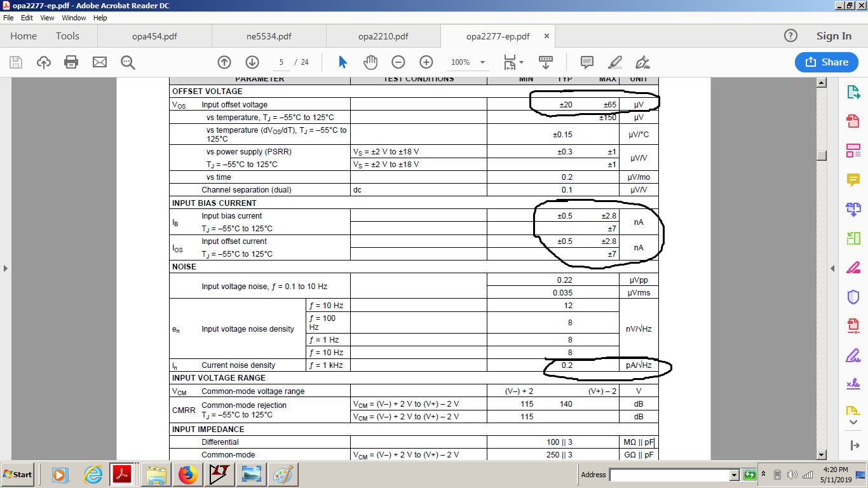The height and width of the screenshot is (488, 868).
Task: Open the Sign document pen tool
Action: (642, 62)
